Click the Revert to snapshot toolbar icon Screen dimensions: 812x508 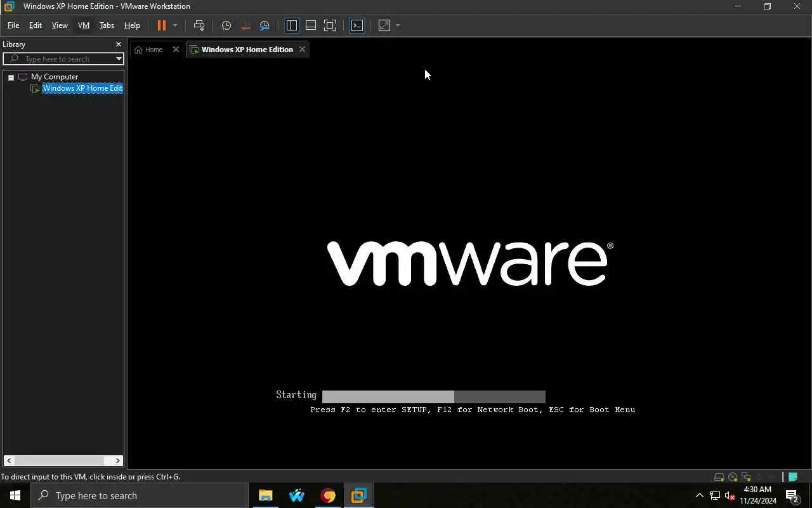246,25
